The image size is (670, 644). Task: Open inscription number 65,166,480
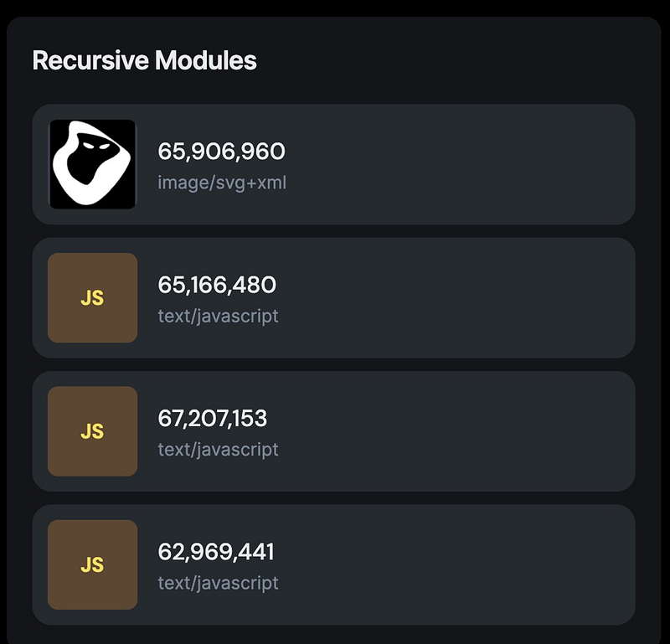pos(217,285)
